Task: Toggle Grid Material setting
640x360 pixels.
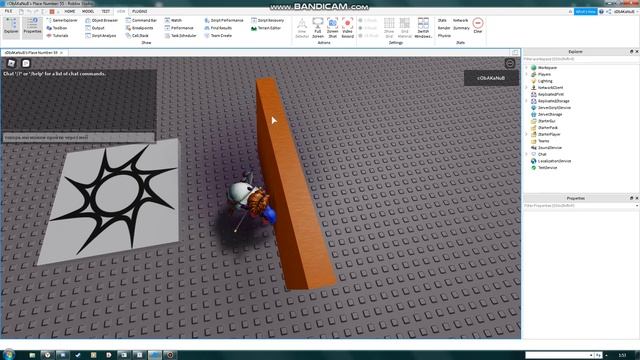Action: [404, 28]
